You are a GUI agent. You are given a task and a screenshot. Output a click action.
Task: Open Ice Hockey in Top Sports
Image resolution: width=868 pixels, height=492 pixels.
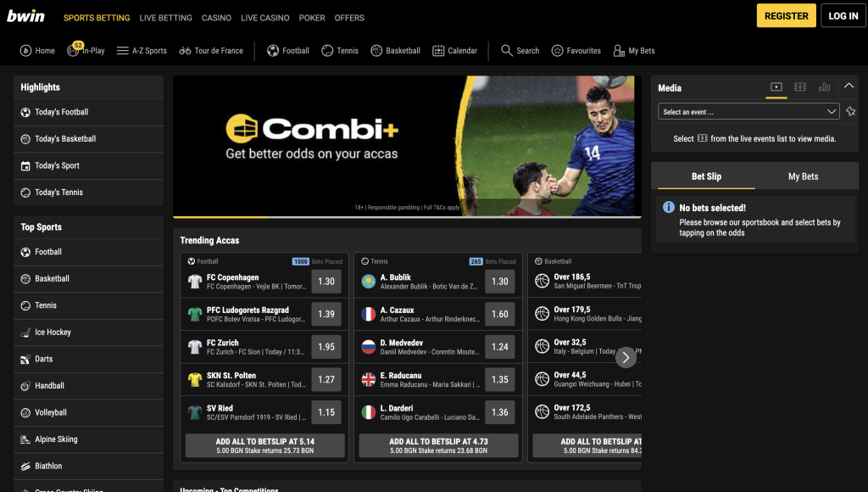(88, 332)
